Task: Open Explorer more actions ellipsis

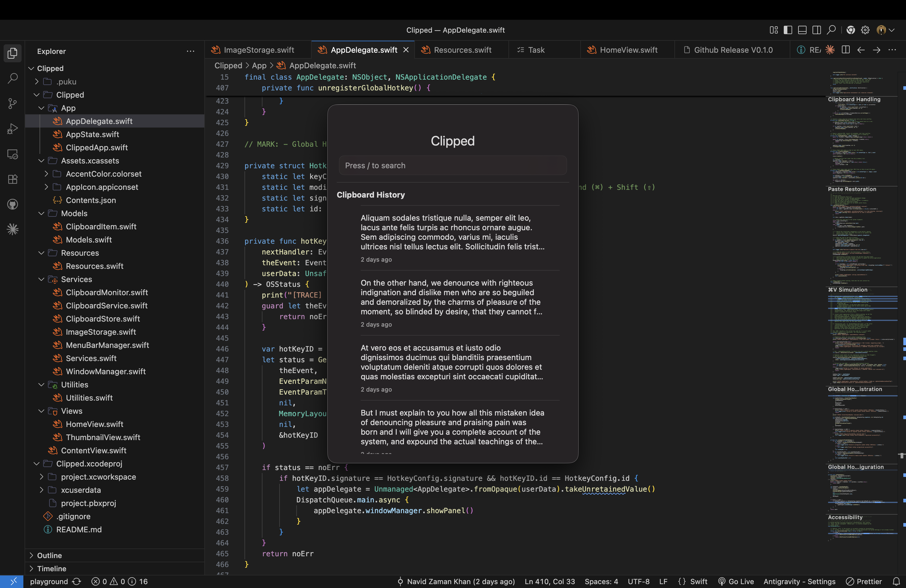Action: pyautogui.click(x=190, y=51)
